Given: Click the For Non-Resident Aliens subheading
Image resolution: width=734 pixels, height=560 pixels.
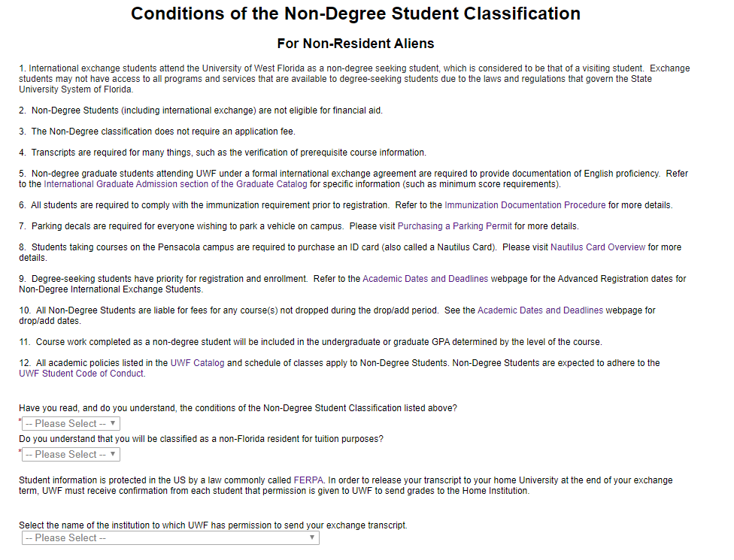Looking at the screenshot, I should coord(356,44).
